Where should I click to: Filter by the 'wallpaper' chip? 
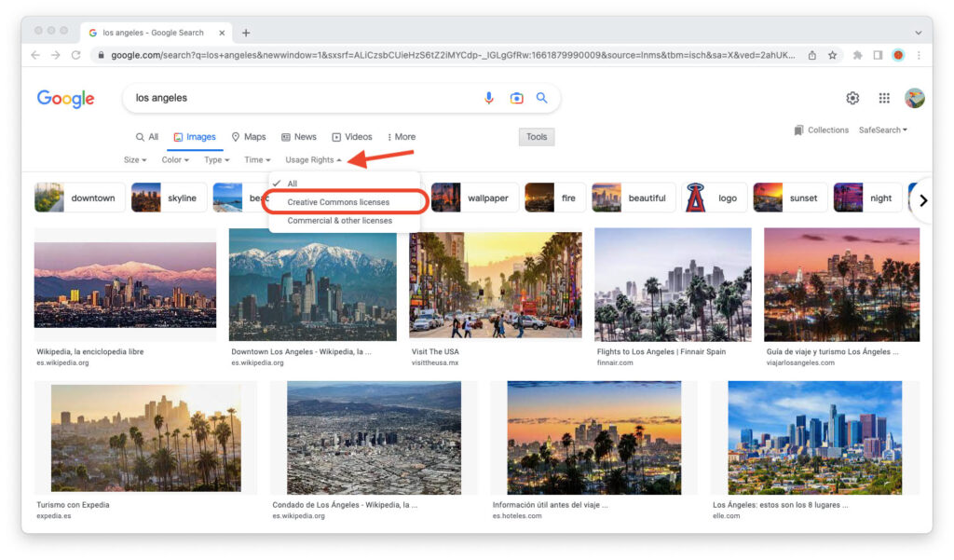click(x=474, y=198)
